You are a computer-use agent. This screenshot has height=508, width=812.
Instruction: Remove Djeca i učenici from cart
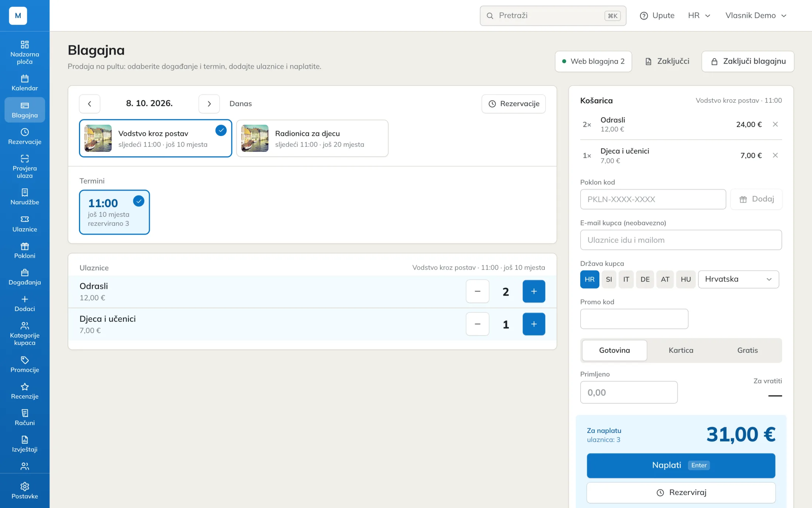point(775,155)
